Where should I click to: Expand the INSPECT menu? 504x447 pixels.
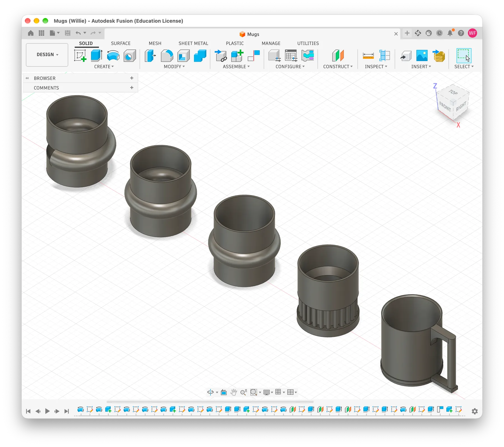pyautogui.click(x=376, y=67)
